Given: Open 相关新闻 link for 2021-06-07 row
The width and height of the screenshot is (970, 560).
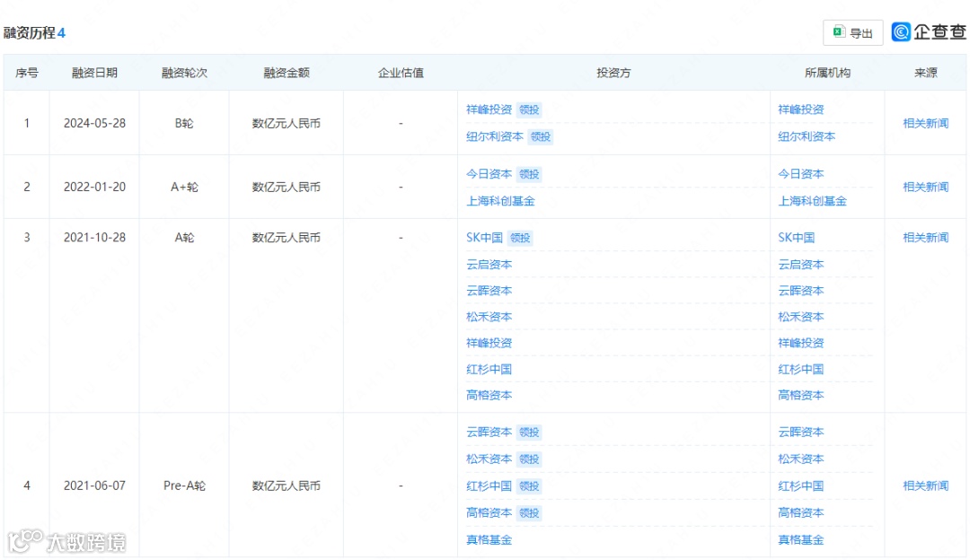Looking at the screenshot, I should [x=925, y=486].
